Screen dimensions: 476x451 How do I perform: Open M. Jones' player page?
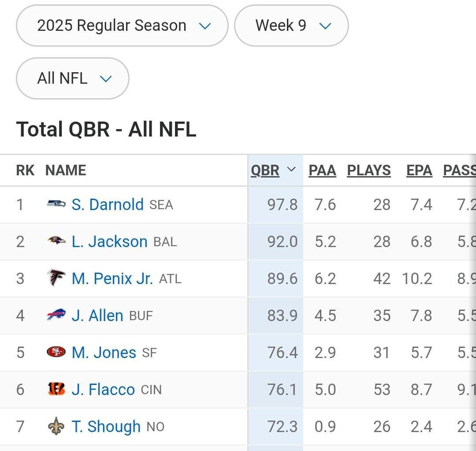(x=103, y=352)
